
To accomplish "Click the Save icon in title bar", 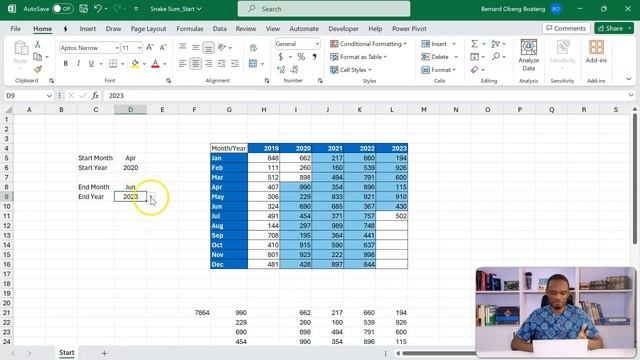I will [83, 9].
